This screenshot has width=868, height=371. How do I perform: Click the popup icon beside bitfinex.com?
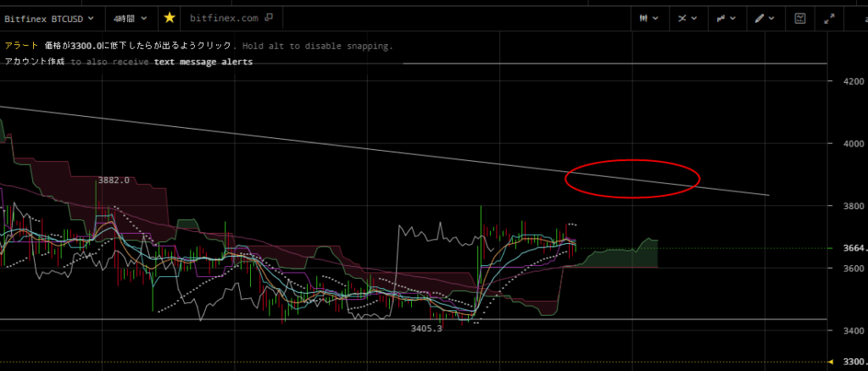(269, 17)
